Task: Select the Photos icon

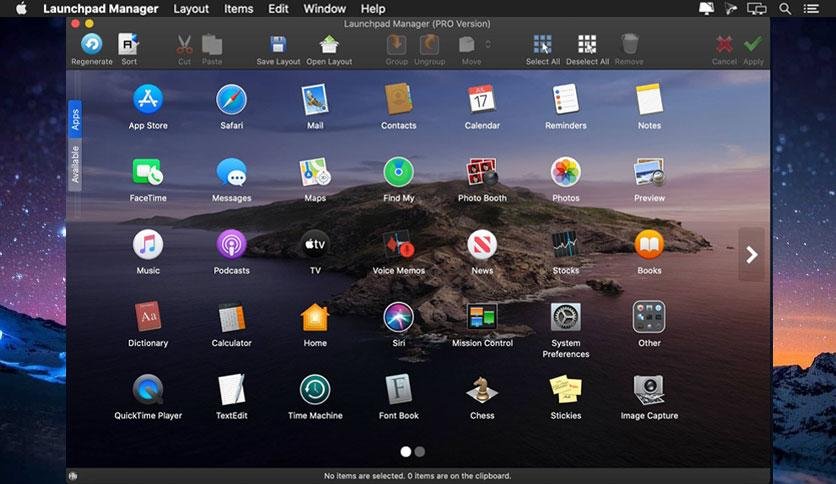Action: (x=566, y=172)
